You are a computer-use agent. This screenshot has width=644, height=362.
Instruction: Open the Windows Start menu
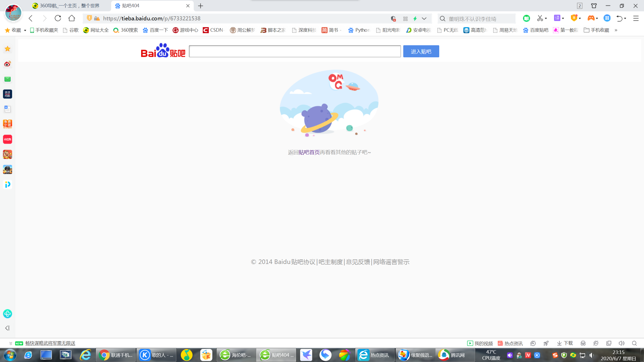point(10,355)
